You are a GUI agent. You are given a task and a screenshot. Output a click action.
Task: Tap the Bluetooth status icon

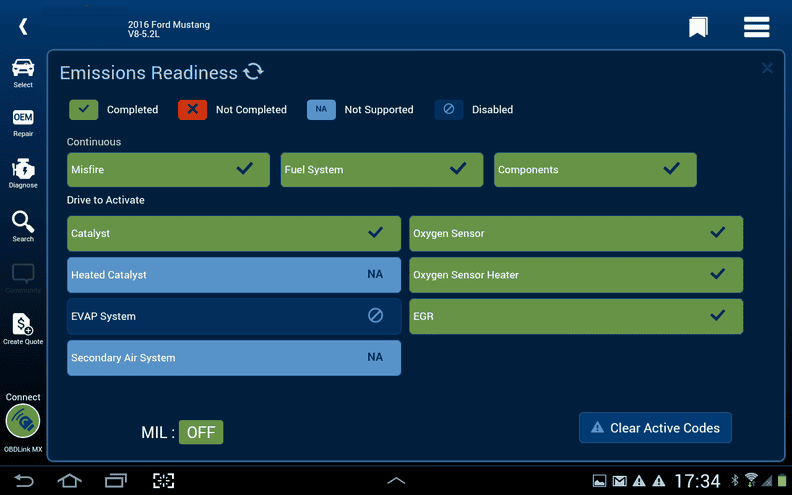(735, 480)
